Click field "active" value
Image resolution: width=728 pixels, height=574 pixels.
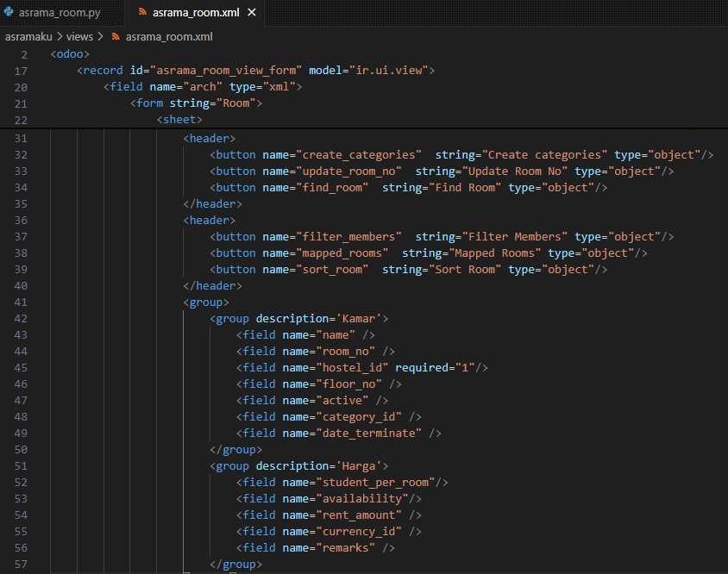pyautogui.click(x=342, y=401)
